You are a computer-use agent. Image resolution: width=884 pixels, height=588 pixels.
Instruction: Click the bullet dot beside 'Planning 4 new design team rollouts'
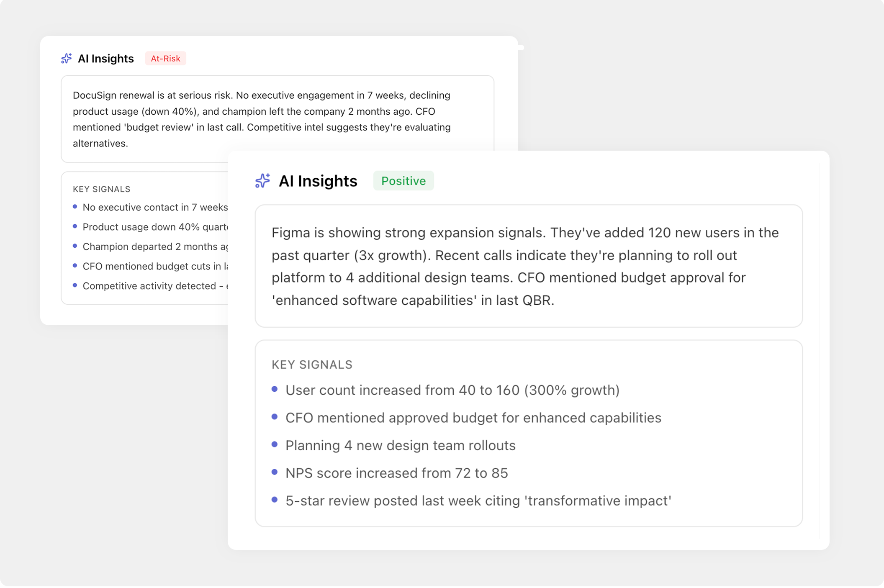point(275,444)
